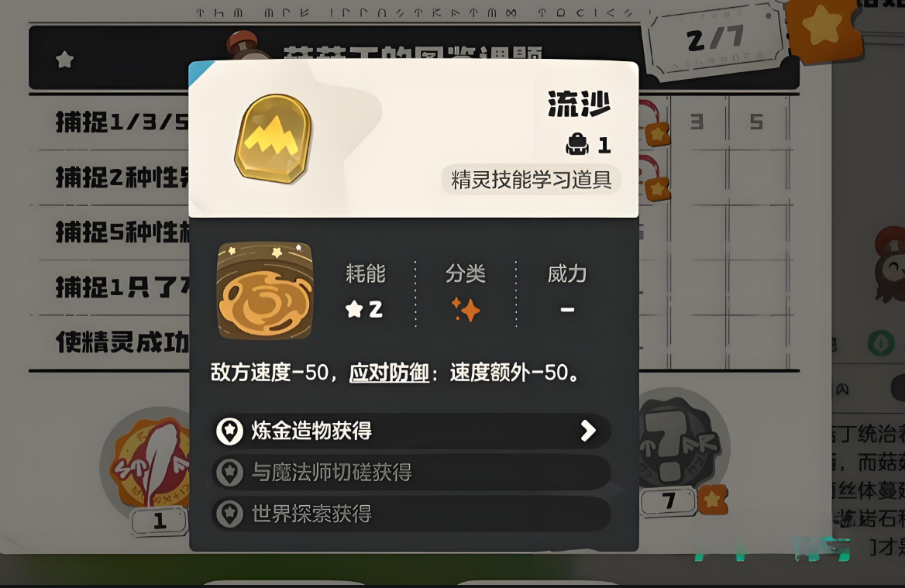Select the 使精灵成功 task row
The image size is (905, 588).
point(110,342)
